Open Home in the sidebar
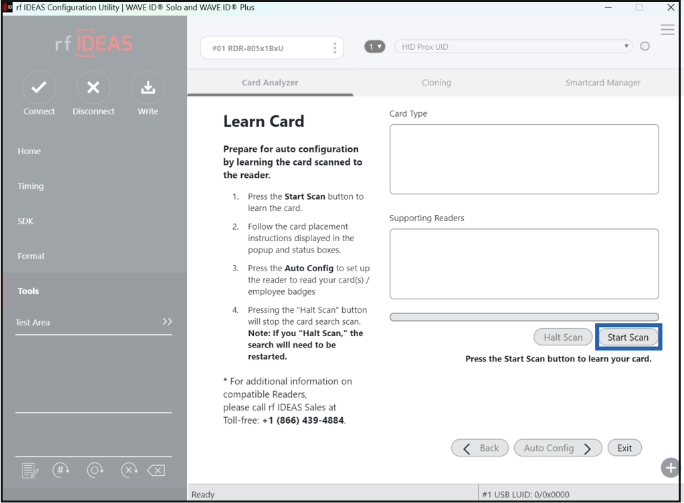The image size is (684, 503). 29,151
